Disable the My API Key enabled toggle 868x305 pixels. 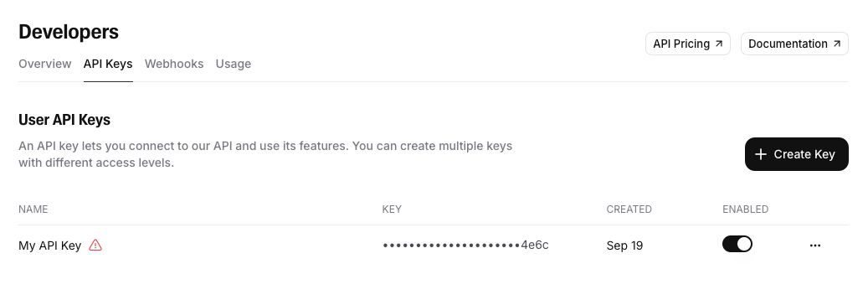tap(737, 244)
